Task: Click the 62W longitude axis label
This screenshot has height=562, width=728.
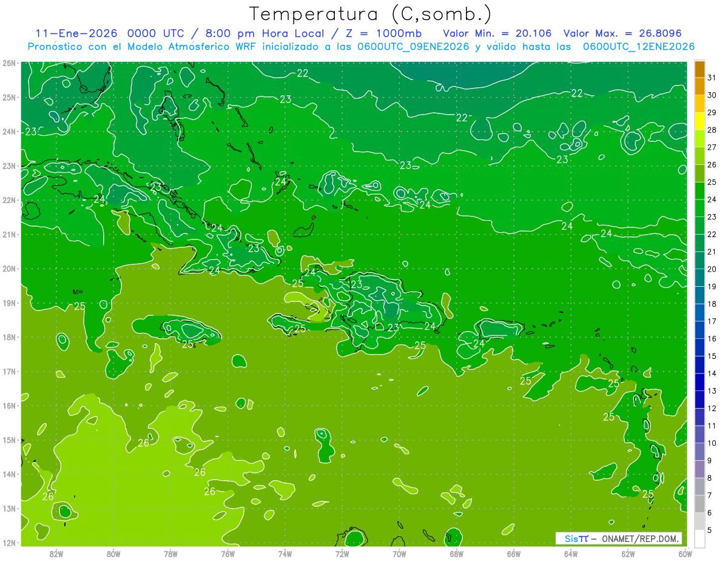Action: (627, 553)
